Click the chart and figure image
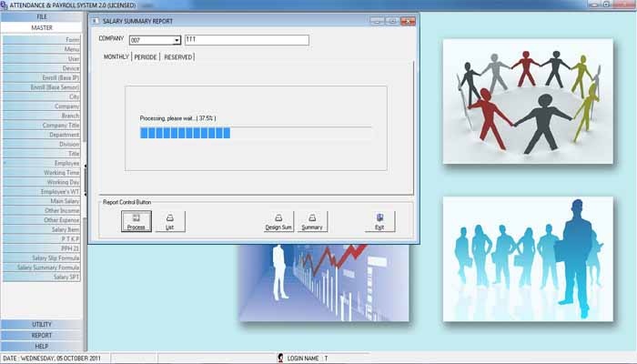This screenshot has width=637, height=364. [x=324, y=283]
